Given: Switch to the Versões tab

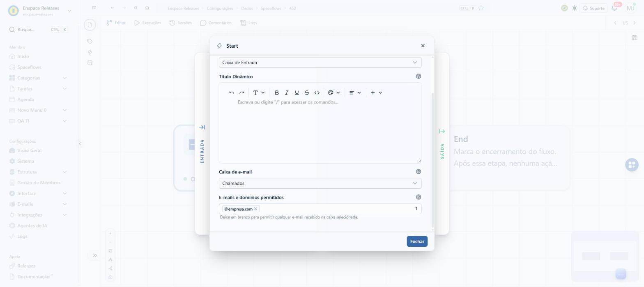Looking at the screenshot, I should pyautogui.click(x=181, y=23).
